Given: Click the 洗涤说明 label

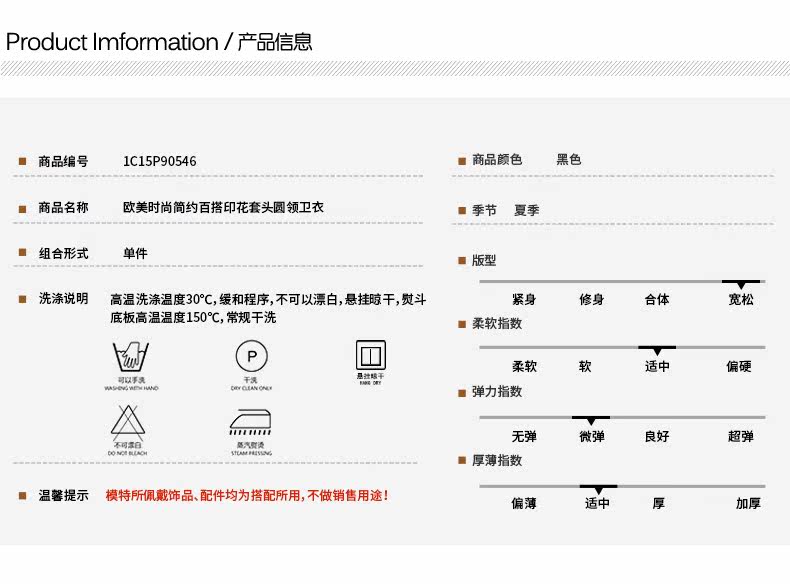Looking at the screenshot, I should point(63,298).
